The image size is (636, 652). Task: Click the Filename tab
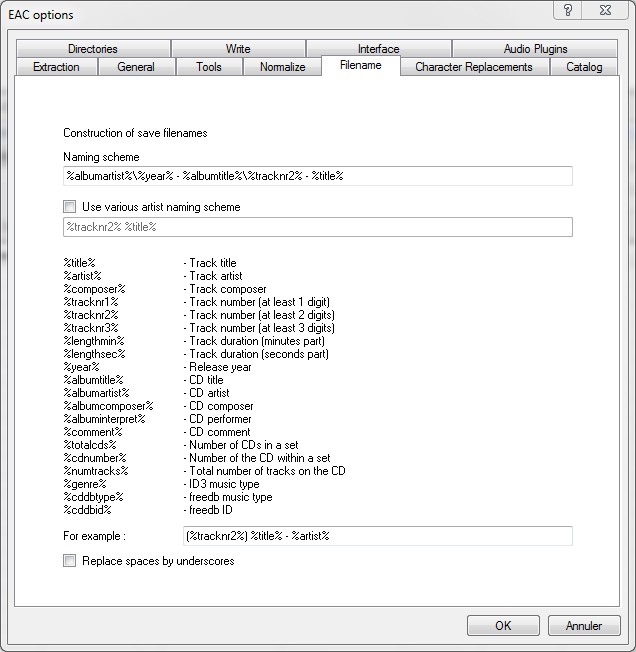360,66
